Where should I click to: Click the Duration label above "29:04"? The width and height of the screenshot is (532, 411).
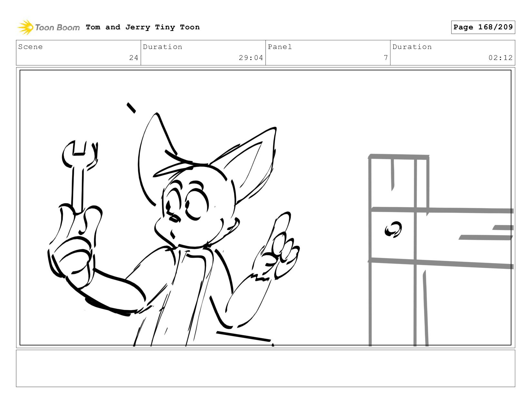coord(163,47)
